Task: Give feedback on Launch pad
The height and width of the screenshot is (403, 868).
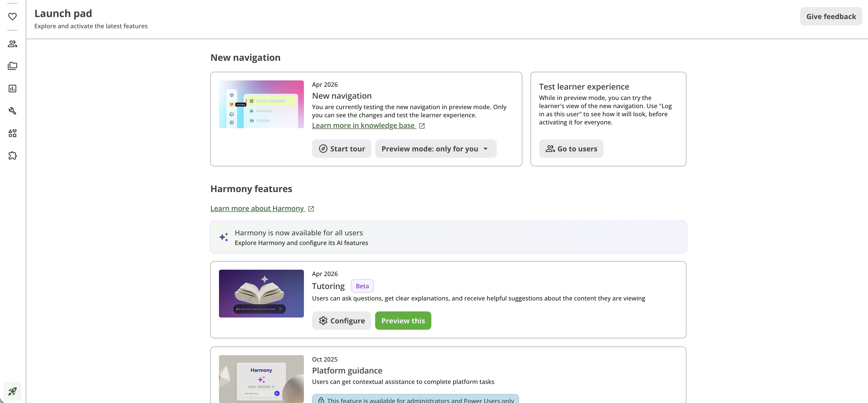Action: tap(831, 17)
